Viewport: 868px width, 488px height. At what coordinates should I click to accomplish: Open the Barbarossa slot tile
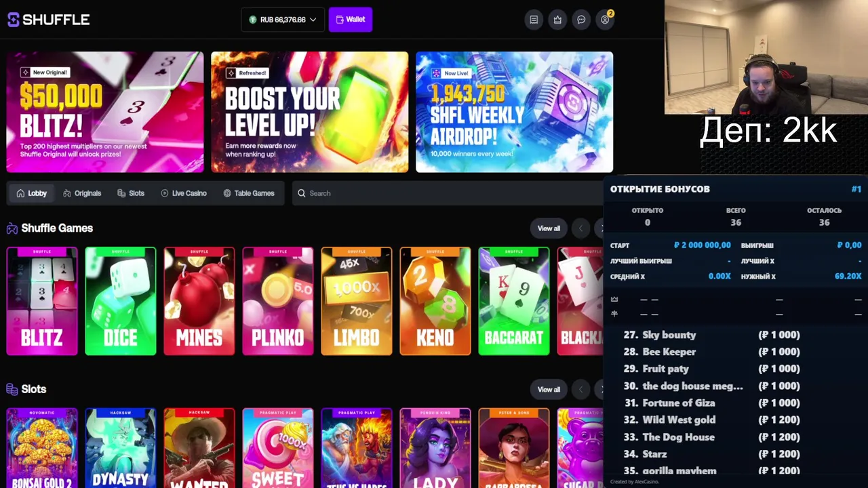tap(514, 448)
